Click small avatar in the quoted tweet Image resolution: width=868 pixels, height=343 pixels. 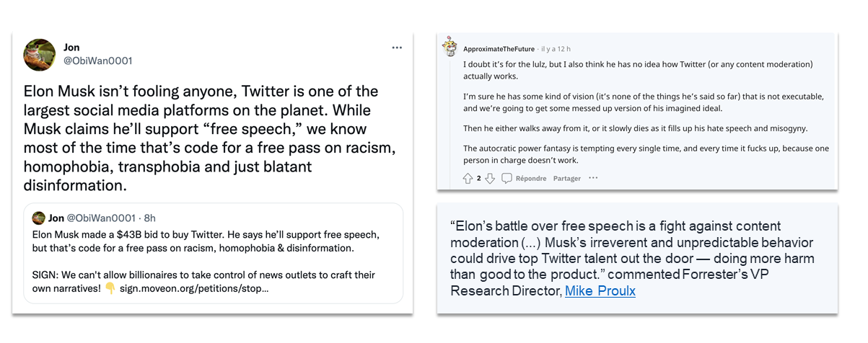(x=39, y=218)
